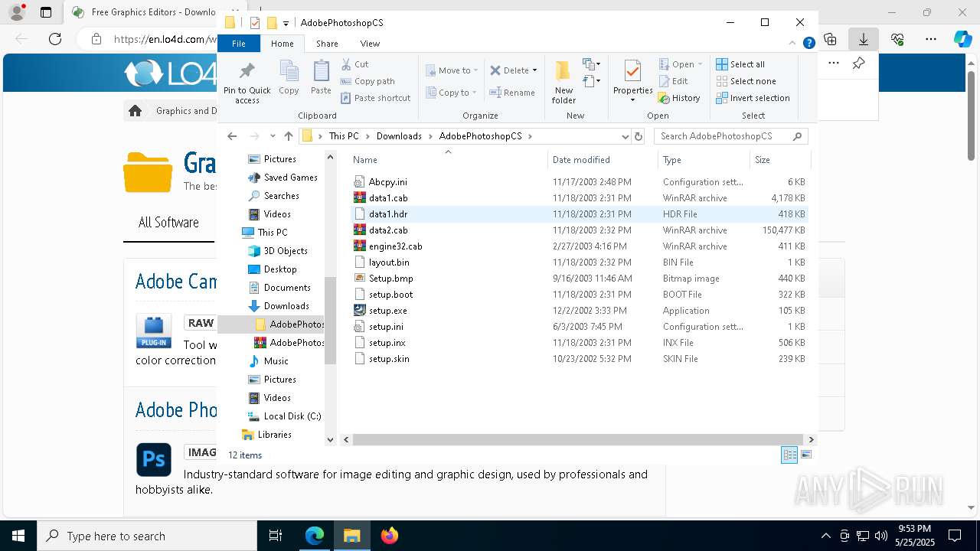Select Setup.bmp bitmap image
The height and width of the screenshot is (551, 980).
[x=579, y=279]
